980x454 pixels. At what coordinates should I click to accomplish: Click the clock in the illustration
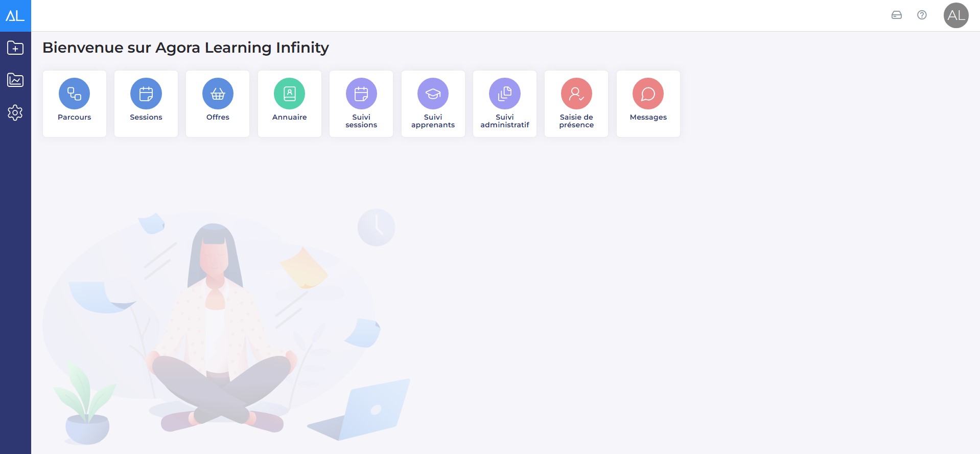click(x=376, y=228)
